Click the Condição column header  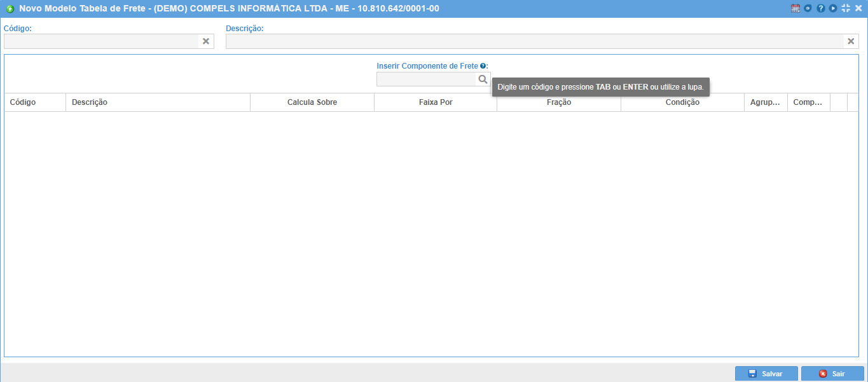[682, 102]
